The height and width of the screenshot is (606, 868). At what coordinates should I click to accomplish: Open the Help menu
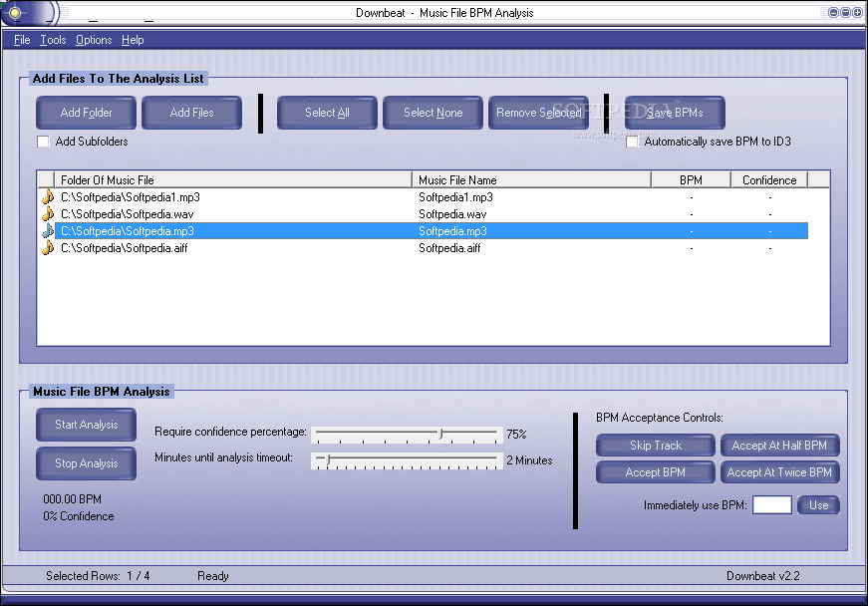[x=133, y=40]
